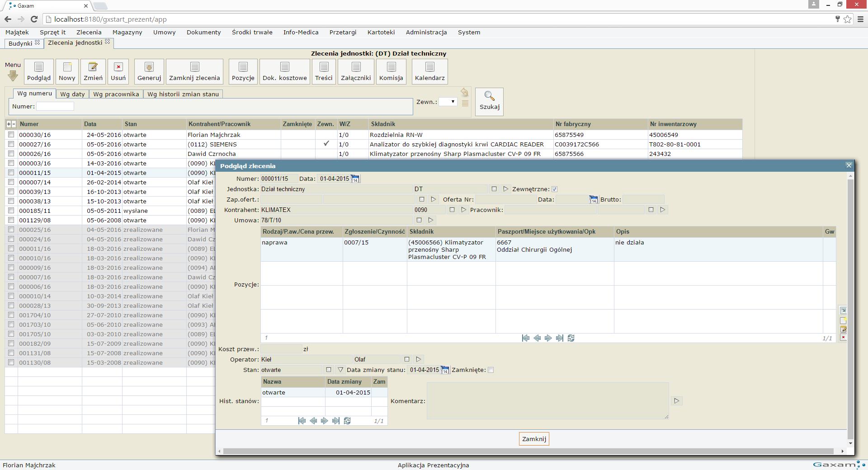
Task: Open the Magazyny menu
Action: (x=127, y=32)
